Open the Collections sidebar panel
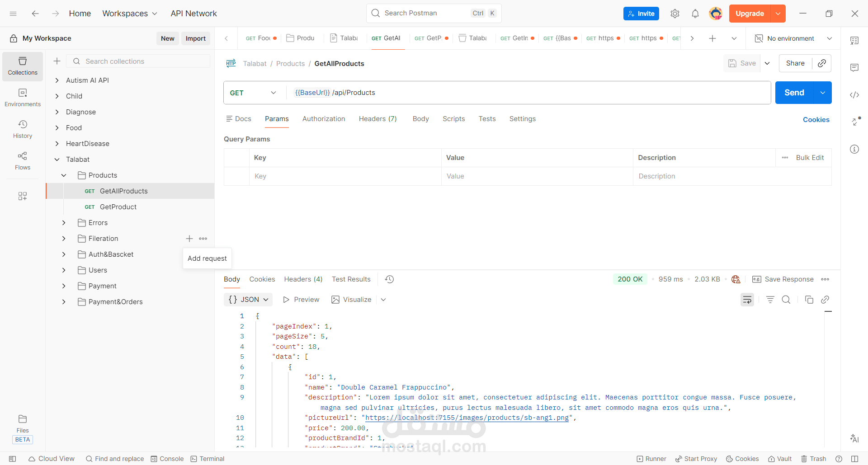This screenshot has height=465, width=868. point(23,66)
